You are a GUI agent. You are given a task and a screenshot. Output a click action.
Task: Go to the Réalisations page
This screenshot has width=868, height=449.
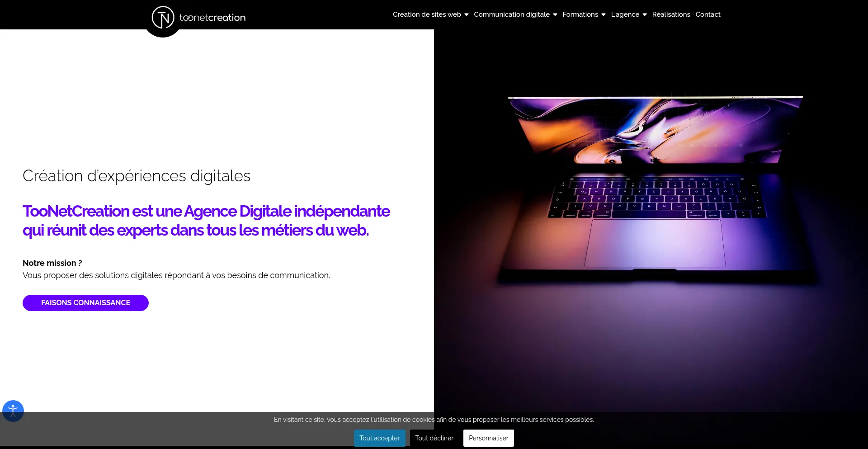pyautogui.click(x=671, y=14)
